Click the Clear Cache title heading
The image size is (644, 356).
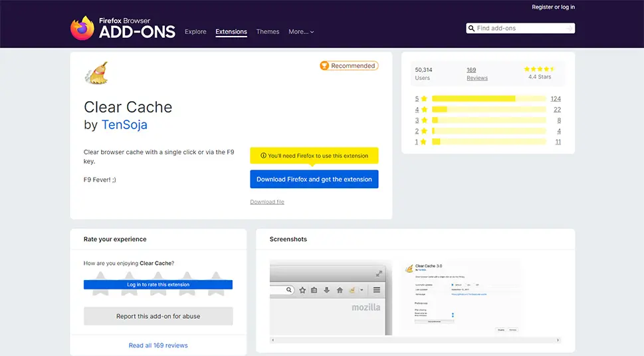128,107
